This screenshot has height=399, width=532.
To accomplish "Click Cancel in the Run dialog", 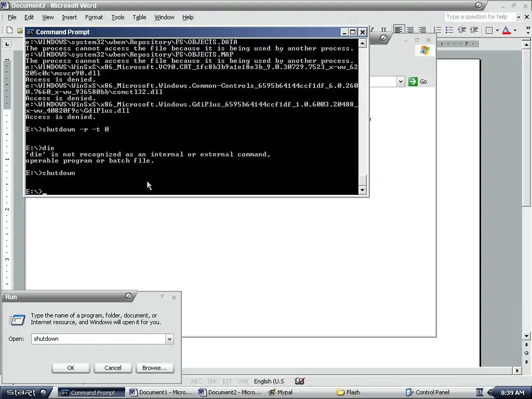I will pyautogui.click(x=113, y=368).
